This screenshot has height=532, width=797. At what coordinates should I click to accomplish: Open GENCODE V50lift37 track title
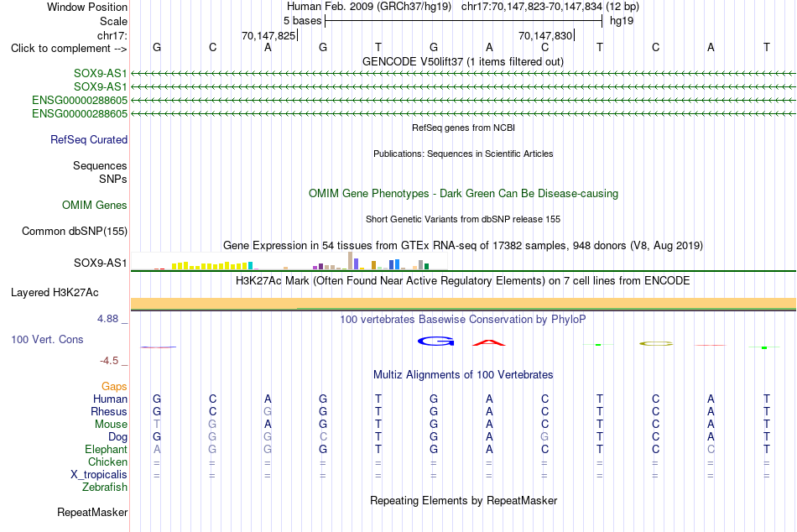click(462, 61)
